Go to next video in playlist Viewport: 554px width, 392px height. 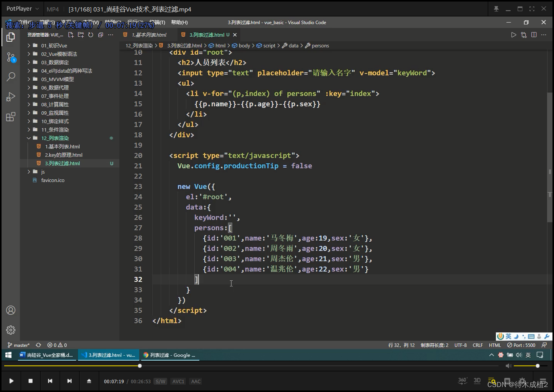[69, 381]
